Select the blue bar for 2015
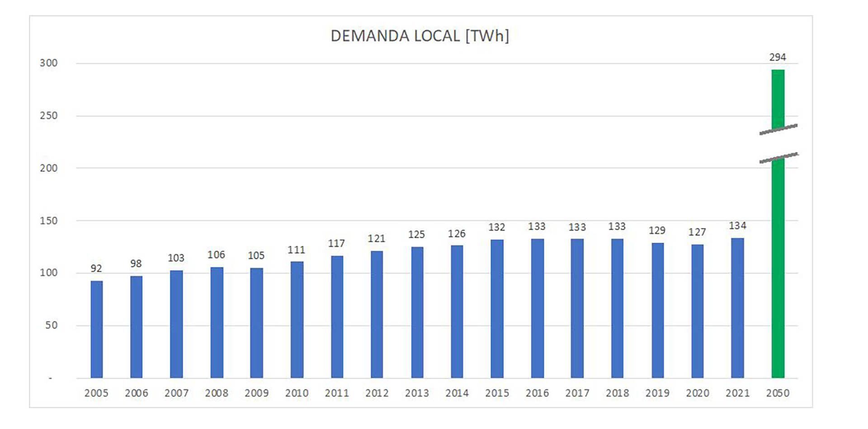868x429 pixels. pos(497,308)
